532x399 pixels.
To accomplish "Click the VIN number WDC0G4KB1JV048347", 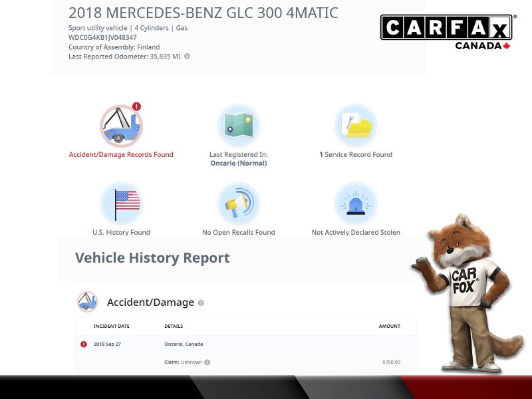I will (102, 38).
